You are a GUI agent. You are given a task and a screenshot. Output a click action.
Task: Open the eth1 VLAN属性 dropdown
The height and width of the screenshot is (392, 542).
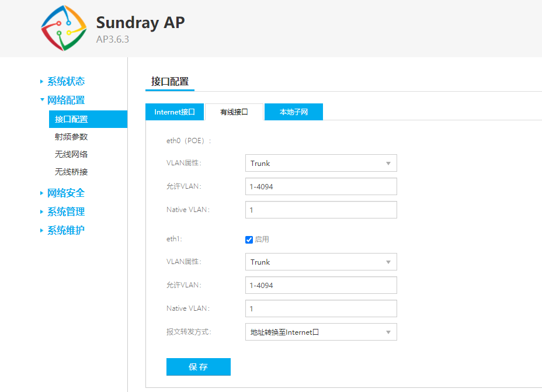321,262
